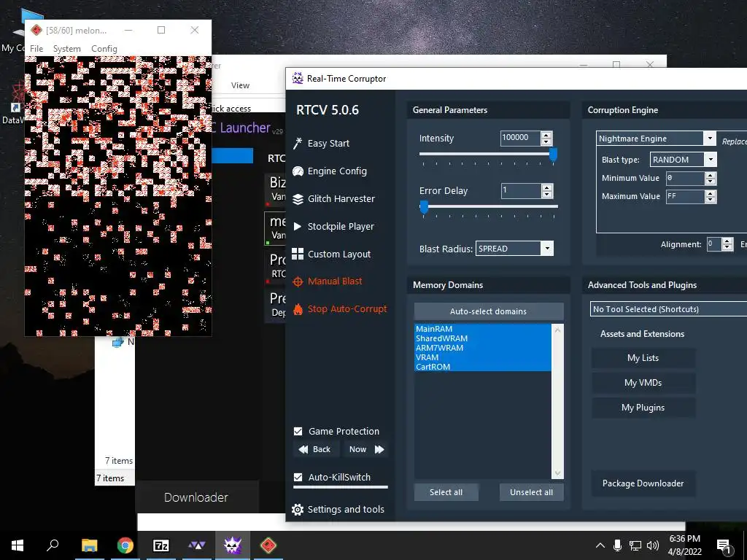This screenshot has height=560, width=747.
Task: Click Downloader button in RTC Launcher
Action: click(x=196, y=497)
